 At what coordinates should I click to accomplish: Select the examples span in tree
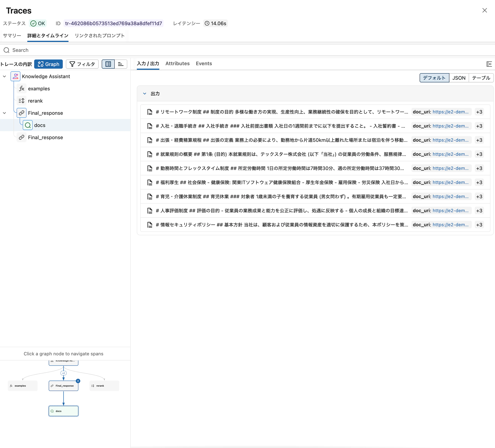(x=65, y=89)
